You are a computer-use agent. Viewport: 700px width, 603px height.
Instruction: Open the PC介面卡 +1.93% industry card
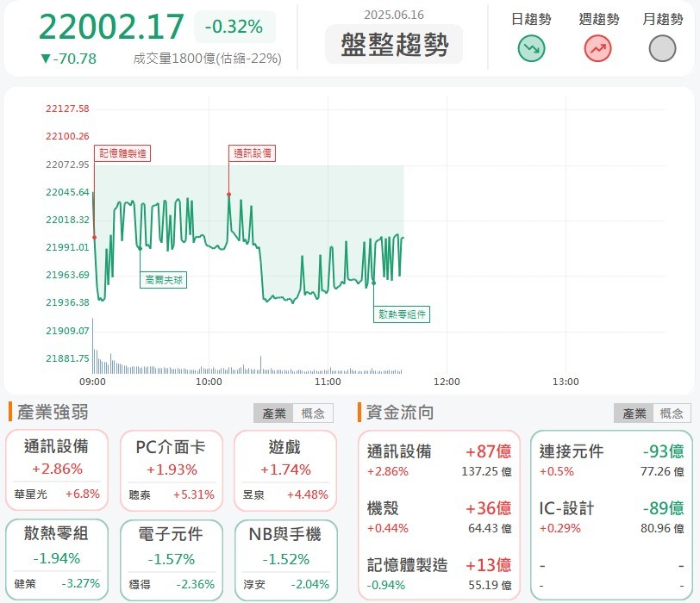(172, 470)
